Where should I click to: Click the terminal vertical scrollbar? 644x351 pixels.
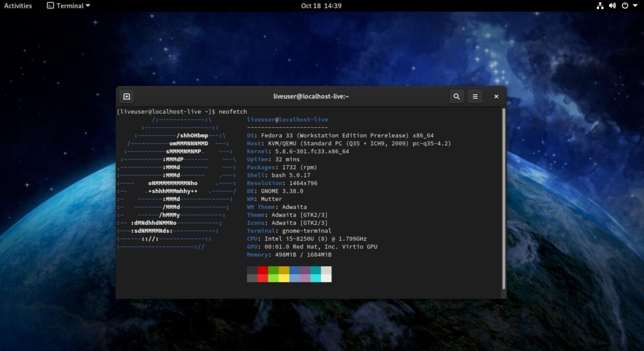point(504,199)
